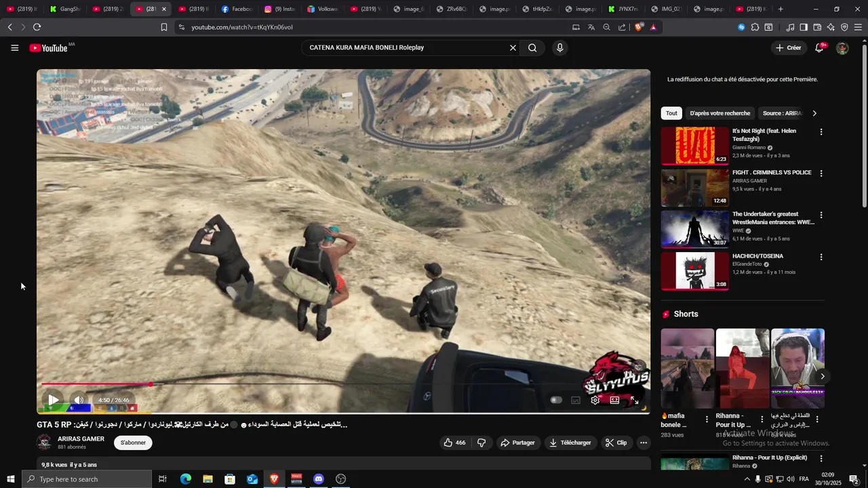Create a Clip of the video

click(x=616, y=443)
